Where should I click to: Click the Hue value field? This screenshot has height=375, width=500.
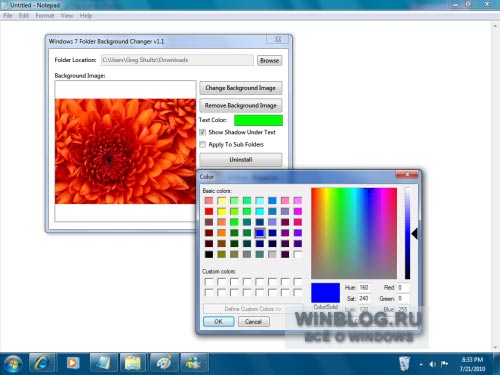[x=364, y=287]
